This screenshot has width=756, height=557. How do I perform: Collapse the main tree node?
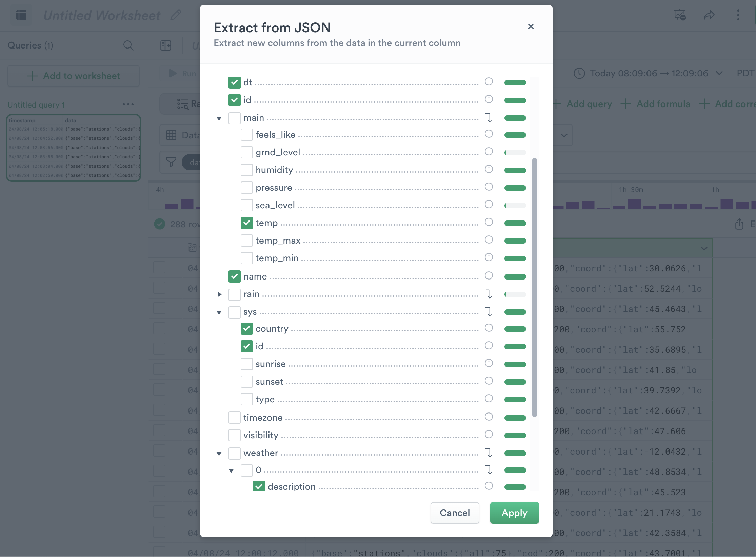point(219,118)
